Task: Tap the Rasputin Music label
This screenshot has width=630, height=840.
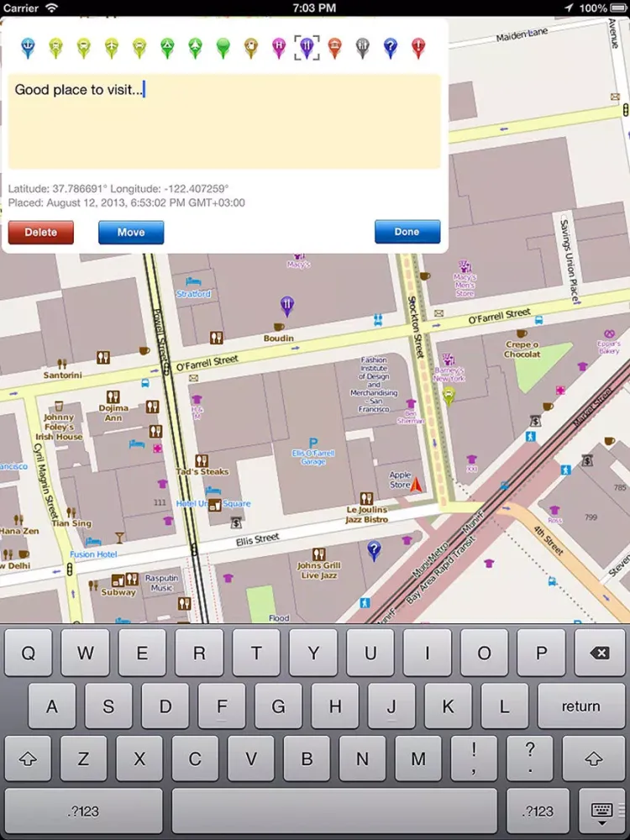Action: pyautogui.click(x=161, y=583)
